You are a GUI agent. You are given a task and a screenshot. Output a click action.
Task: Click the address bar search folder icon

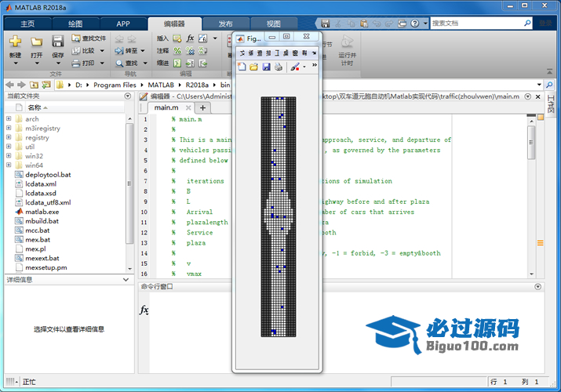(549, 85)
